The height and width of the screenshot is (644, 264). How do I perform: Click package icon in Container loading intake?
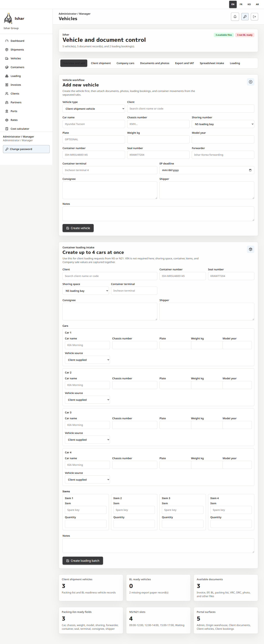[x=250, y=249]
